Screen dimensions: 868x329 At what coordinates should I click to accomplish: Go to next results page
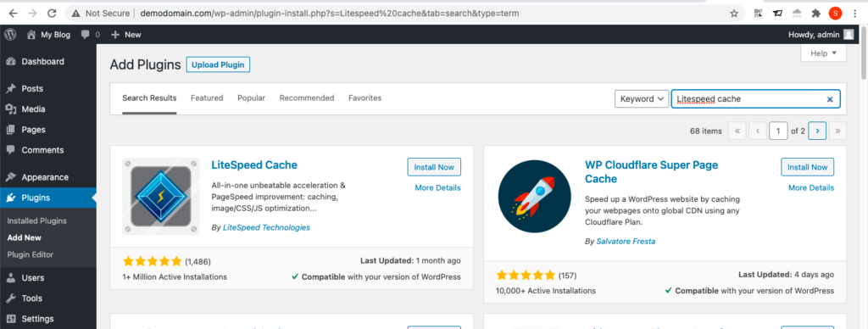(x=817, y=131)
